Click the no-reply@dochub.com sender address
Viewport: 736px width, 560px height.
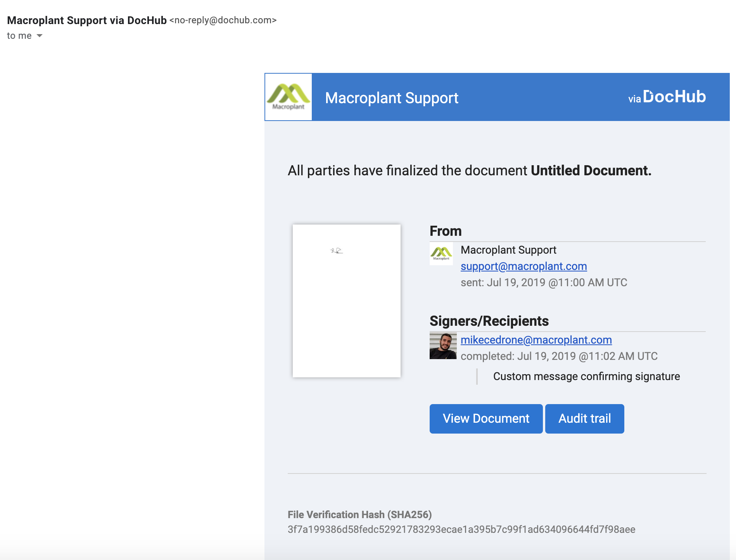click(x=223, y=20)
